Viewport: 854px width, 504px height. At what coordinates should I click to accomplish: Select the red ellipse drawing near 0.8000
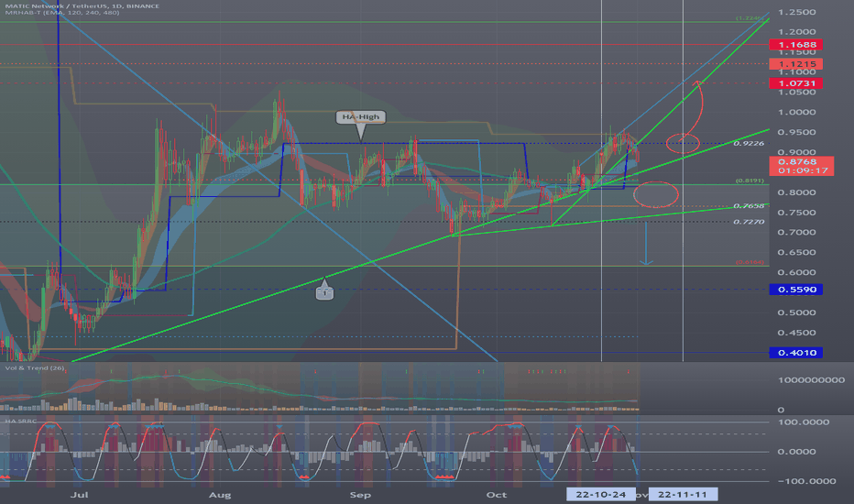pyautogui.click(x=656, y=194)
